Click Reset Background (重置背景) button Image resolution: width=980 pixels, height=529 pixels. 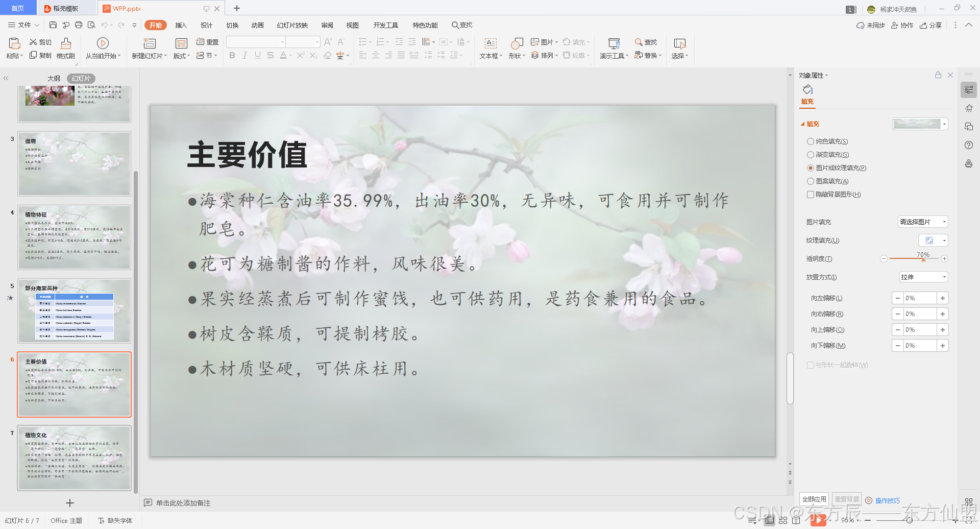(847, 499)
